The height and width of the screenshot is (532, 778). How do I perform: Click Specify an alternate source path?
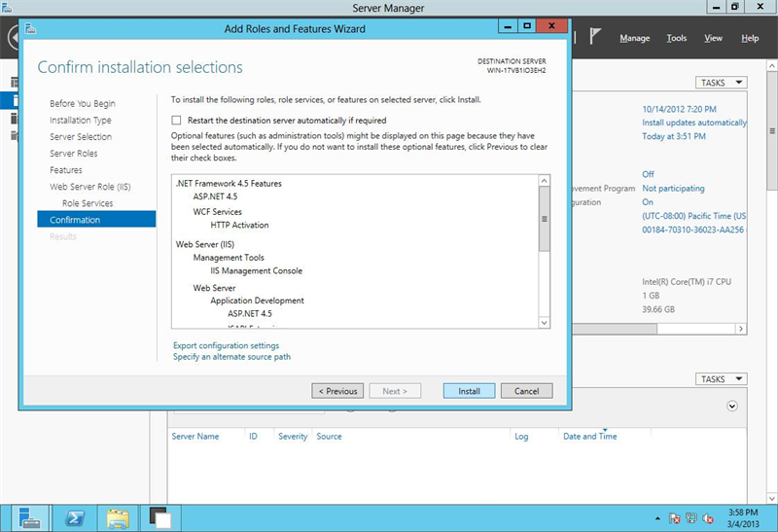(231, 357)
